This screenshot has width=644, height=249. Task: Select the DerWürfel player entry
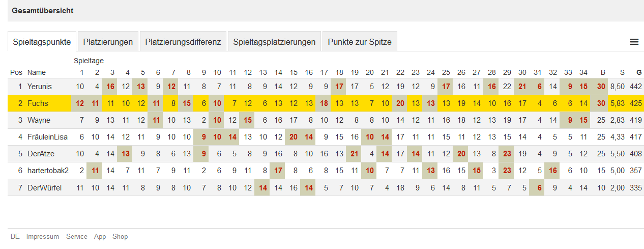[x=44, y=187]
